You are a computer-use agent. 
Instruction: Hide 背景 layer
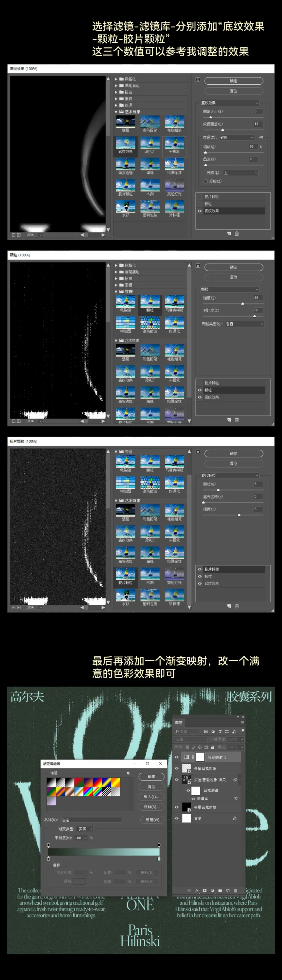[177, 818]
